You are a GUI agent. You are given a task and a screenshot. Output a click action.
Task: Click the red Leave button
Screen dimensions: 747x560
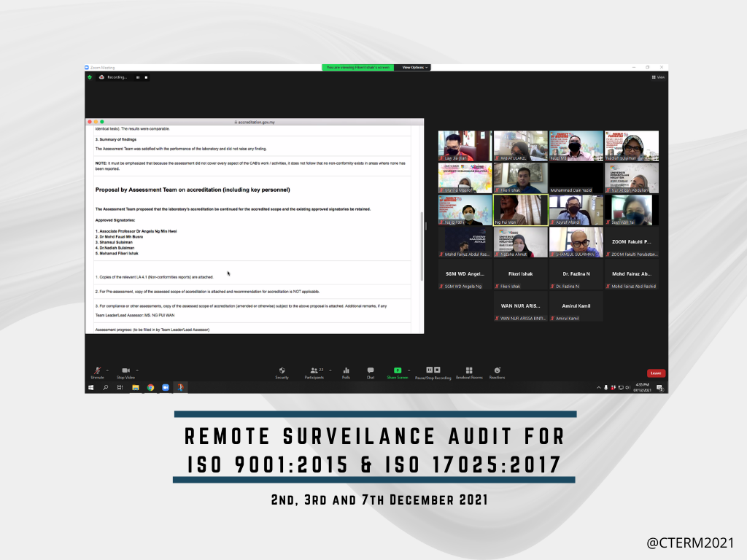(656, 373)
